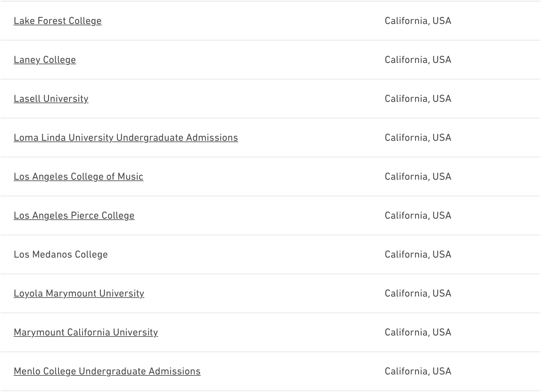Follow the Marymount California University link
Image resolution: width=541 pixels, height=392 pixels.
click(x=86, y=332)
